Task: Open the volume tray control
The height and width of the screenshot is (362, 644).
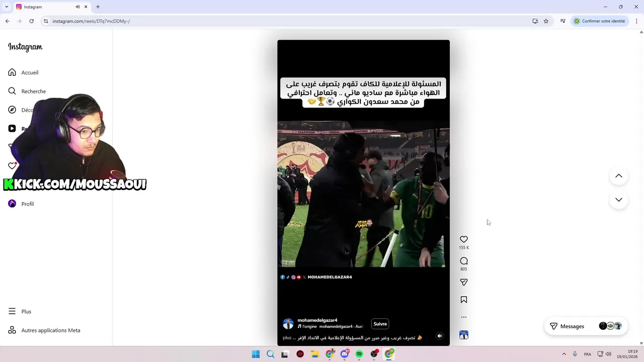Action: tap(608, 354)
